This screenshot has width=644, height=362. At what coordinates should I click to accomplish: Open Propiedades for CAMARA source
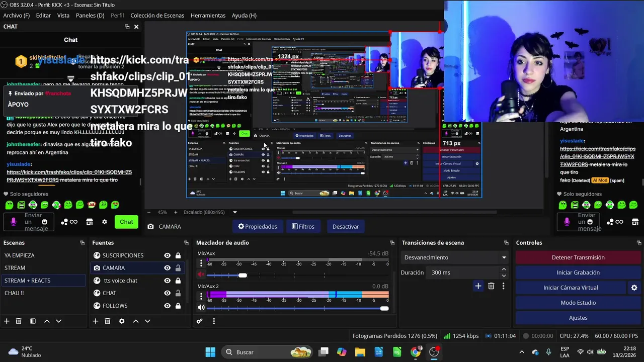[258, 227]
